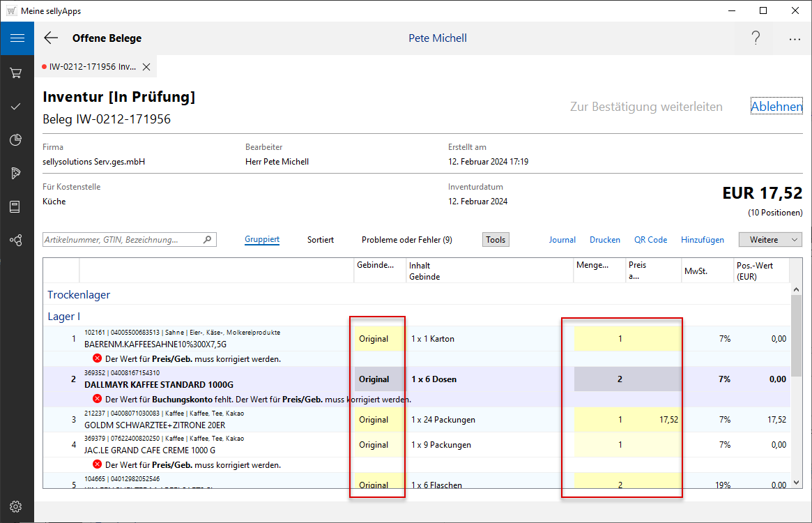
Task: Click the book icon in sidebar
Action: coord(17,206)
